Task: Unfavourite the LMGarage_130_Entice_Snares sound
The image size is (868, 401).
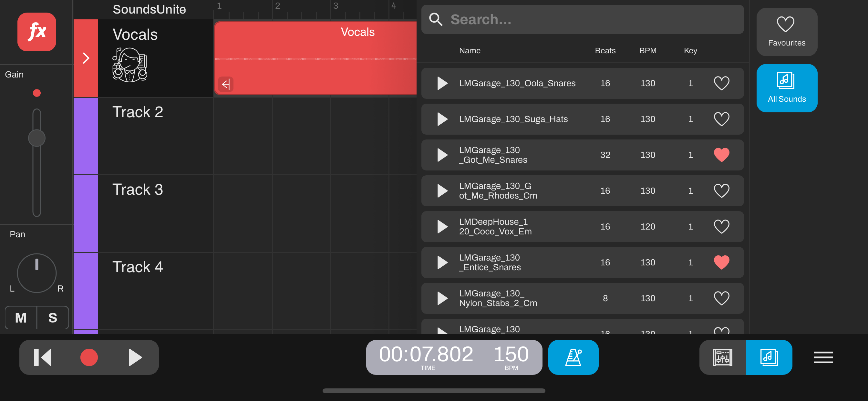Action: tap(721, 262)
